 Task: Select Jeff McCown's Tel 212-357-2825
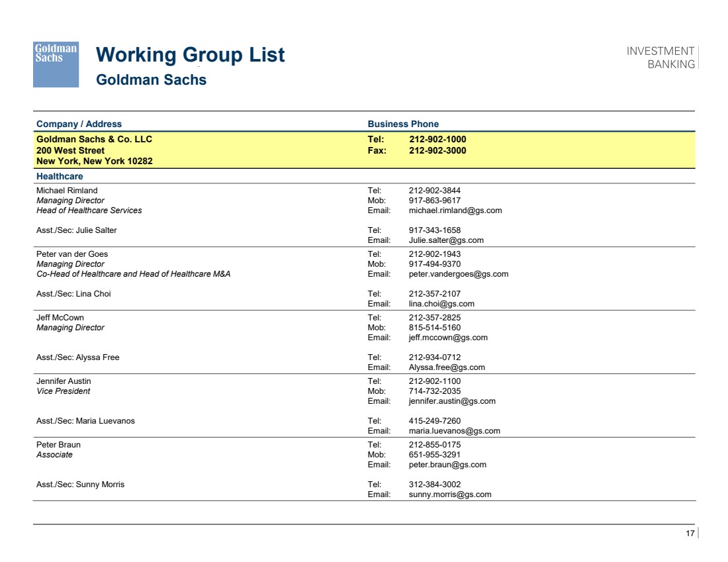pos(435,318)
